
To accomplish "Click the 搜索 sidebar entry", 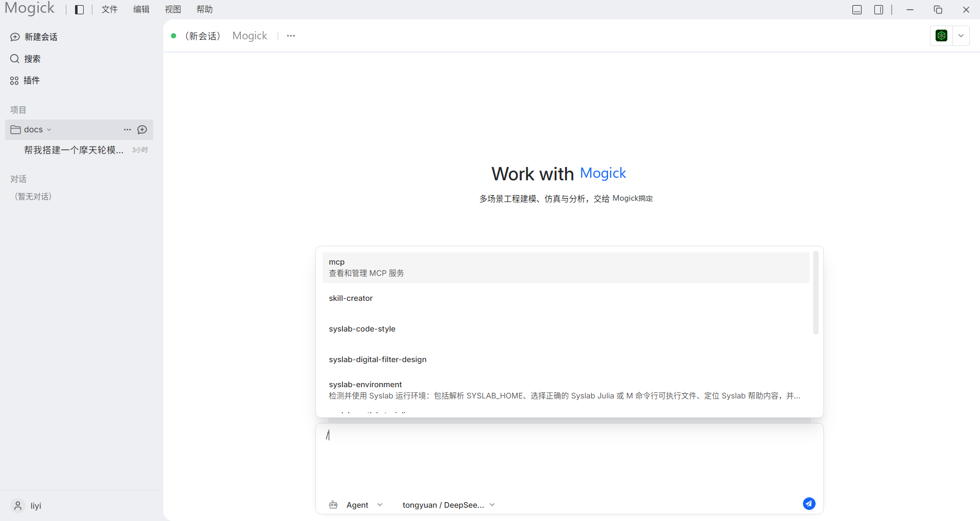I will coord(32,59).
